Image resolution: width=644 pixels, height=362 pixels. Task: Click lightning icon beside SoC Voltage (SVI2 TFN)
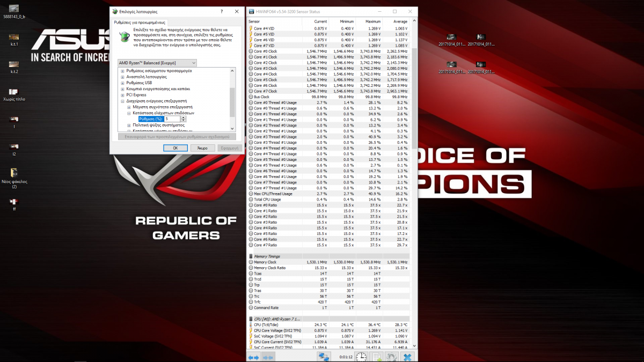pyautogui.click(x=251, y=336)
